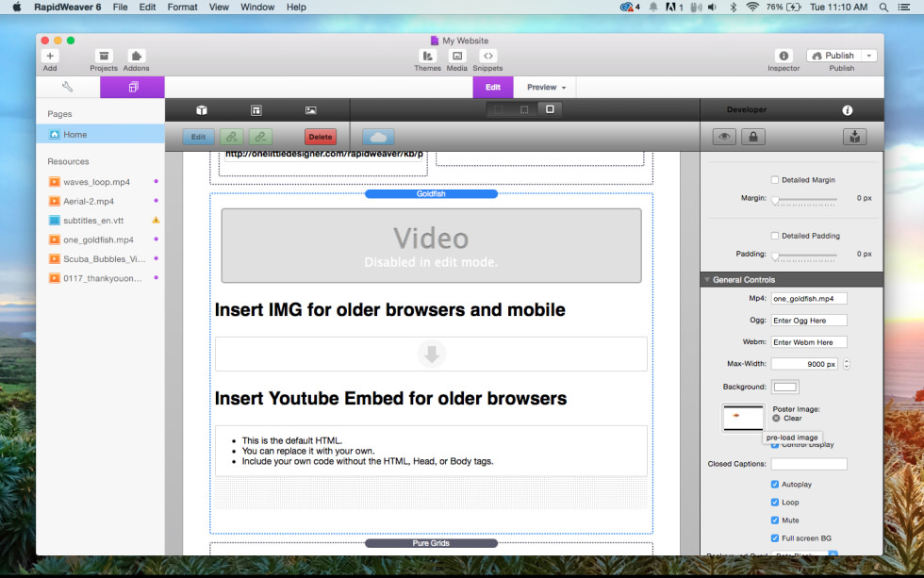Click the second green link button
The width and height of the screenshot is (924, 578).
260,137
